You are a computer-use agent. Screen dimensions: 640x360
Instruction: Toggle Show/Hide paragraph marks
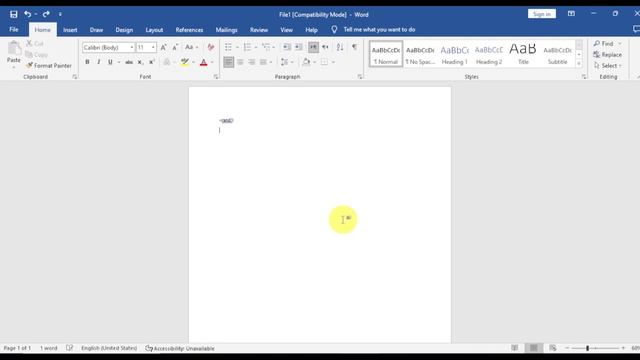[354, 47]
